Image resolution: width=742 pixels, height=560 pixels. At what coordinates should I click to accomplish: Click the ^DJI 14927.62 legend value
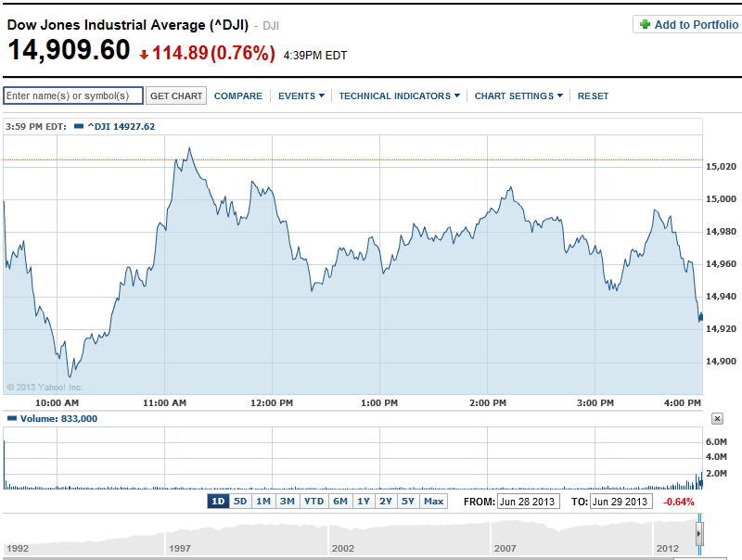coord(122,126)
